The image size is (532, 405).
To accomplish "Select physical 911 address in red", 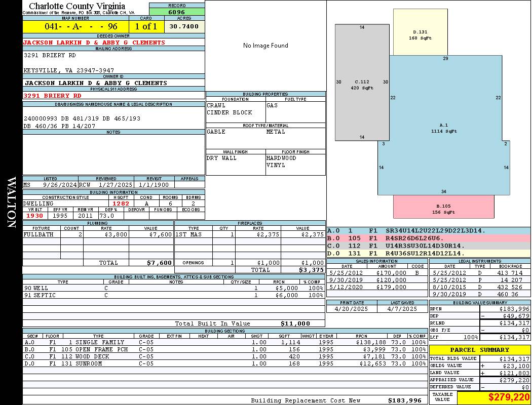I will pos(52,96).
